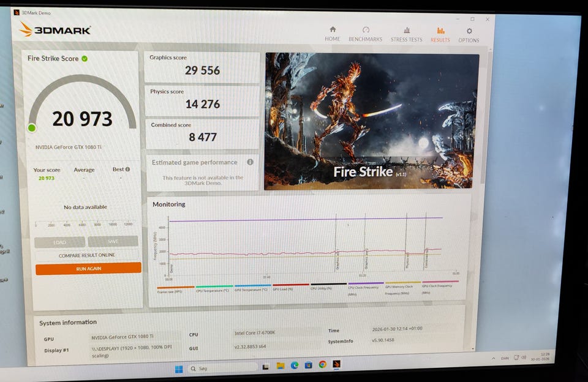This screenshot has height=382, width=588.
Task: Open Microsoft Store from taskbar
Action: (308, 365)
